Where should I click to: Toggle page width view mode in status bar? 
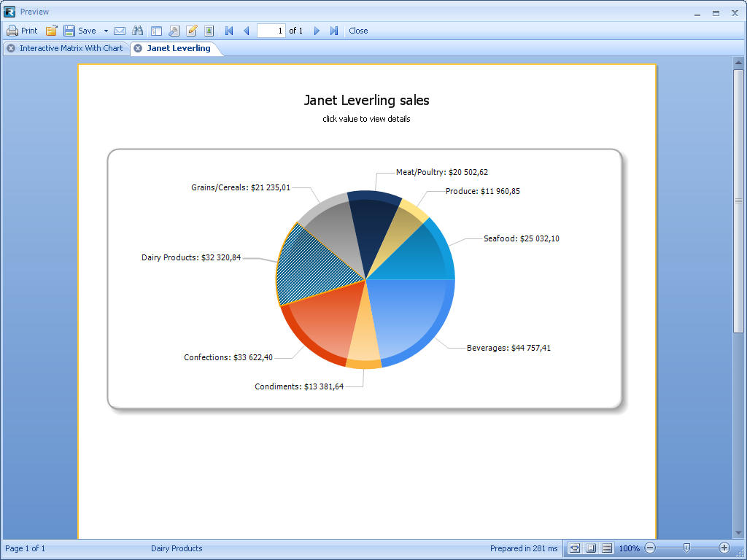pos(575,548)
